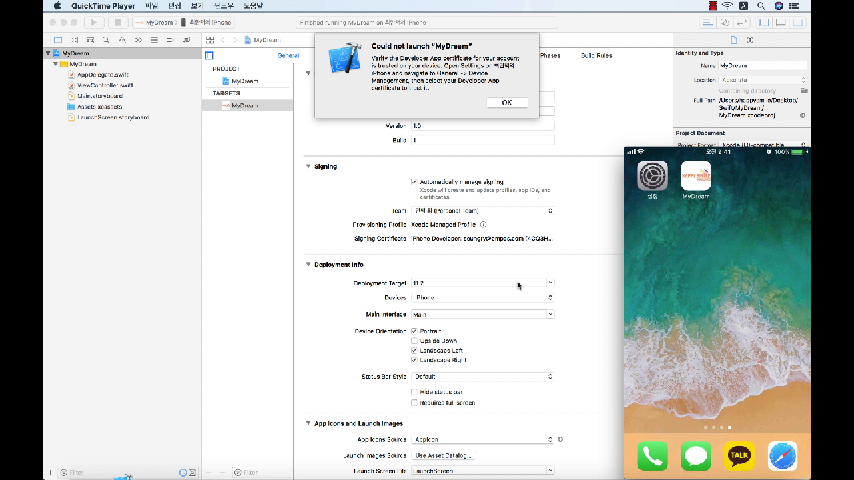This screenshot has height=480, width=854.
Task: Enable Upside Down orientation checkbox
Action: pyautogui.click(x=414, y=341)
